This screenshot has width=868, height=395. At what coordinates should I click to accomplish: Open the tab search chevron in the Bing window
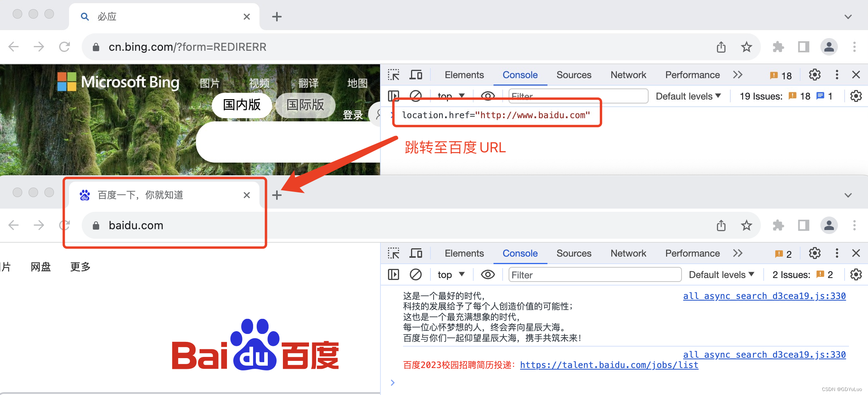tap(848, 17)
